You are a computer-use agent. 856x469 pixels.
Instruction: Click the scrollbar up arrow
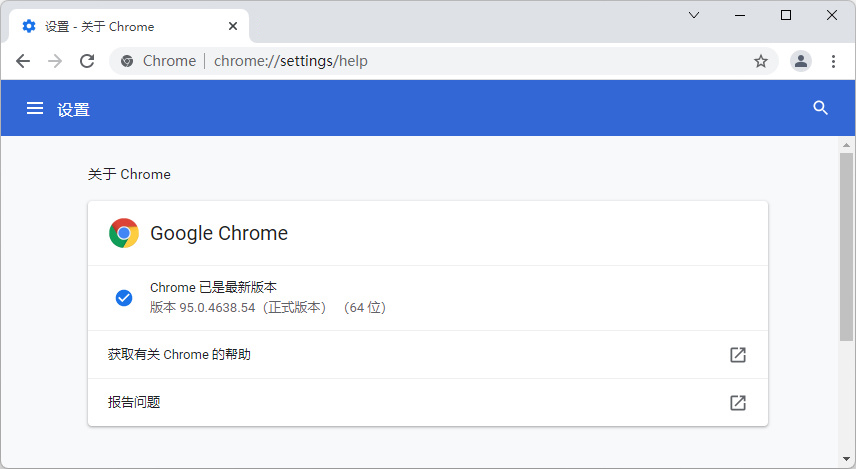point(846,145)
